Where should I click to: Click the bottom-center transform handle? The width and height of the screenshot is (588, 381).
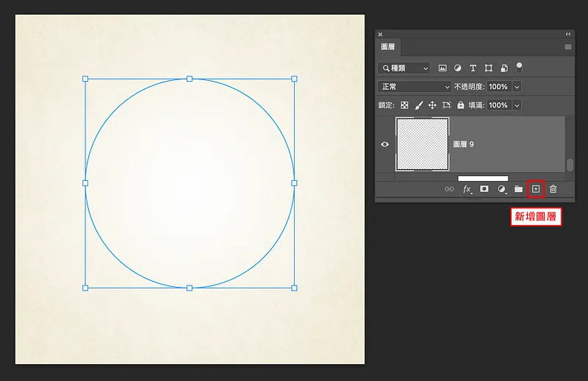(190, 288)
